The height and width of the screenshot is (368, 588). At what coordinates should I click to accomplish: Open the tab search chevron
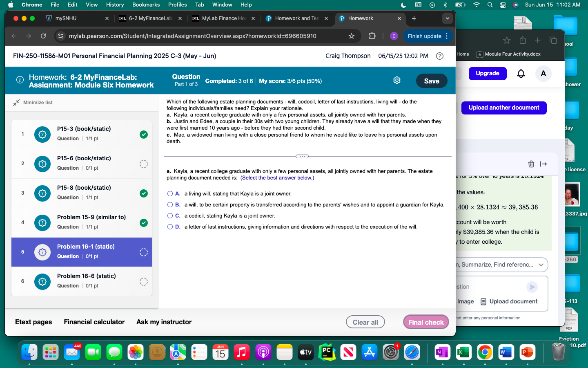coord(447,18)
